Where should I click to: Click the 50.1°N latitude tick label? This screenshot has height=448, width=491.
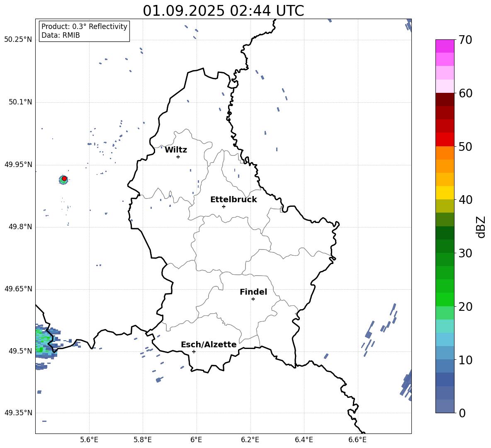pos(20,102)
